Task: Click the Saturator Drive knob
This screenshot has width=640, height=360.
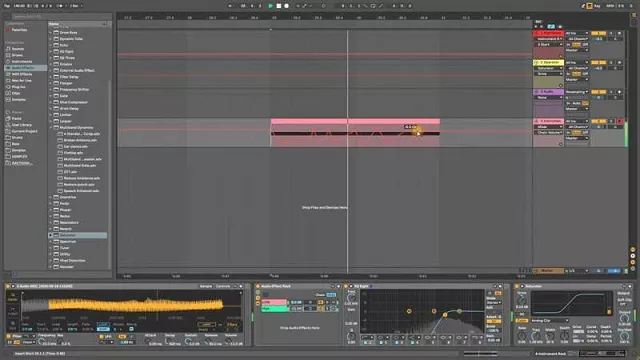Action: pos(522,300)
